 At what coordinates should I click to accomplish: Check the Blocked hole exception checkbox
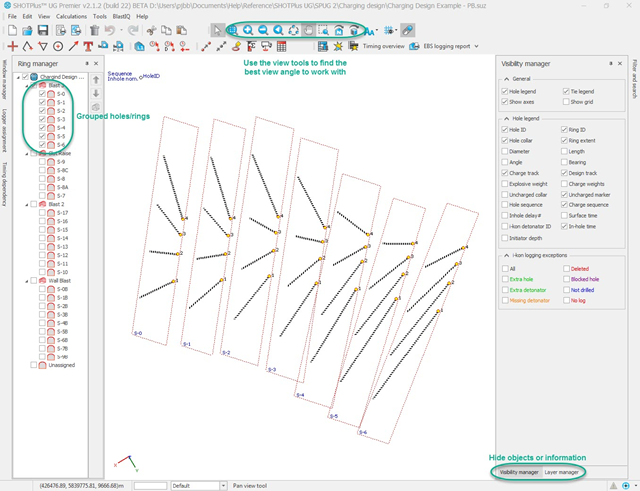pos(566,279)
